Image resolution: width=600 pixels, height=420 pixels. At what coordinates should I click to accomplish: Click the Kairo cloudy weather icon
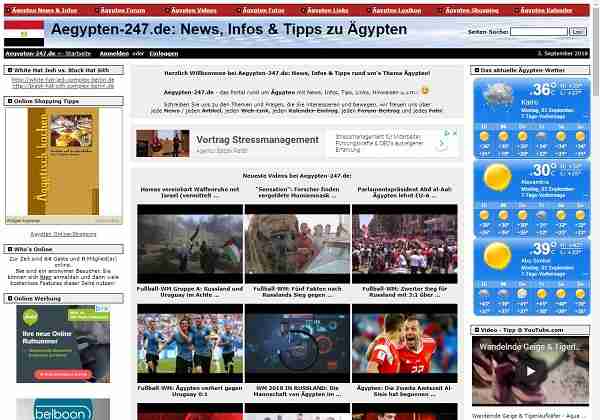[x=498, y=96]
